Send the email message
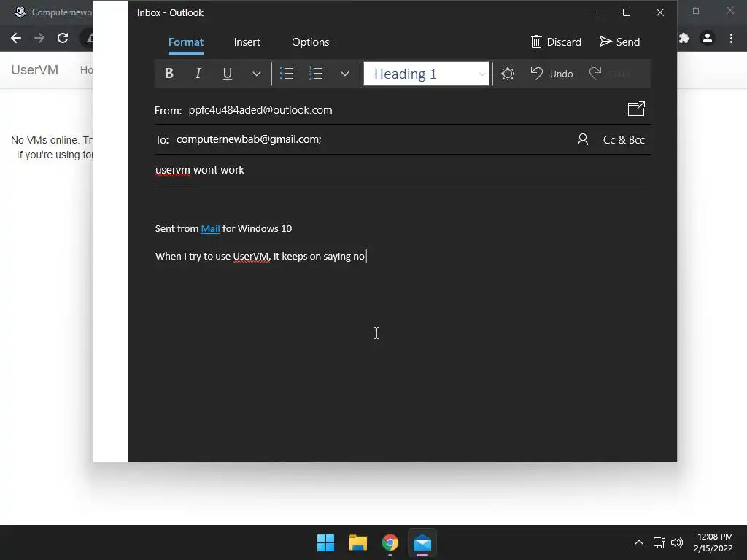Screen dimensions: 747x560 click(619, 42)
